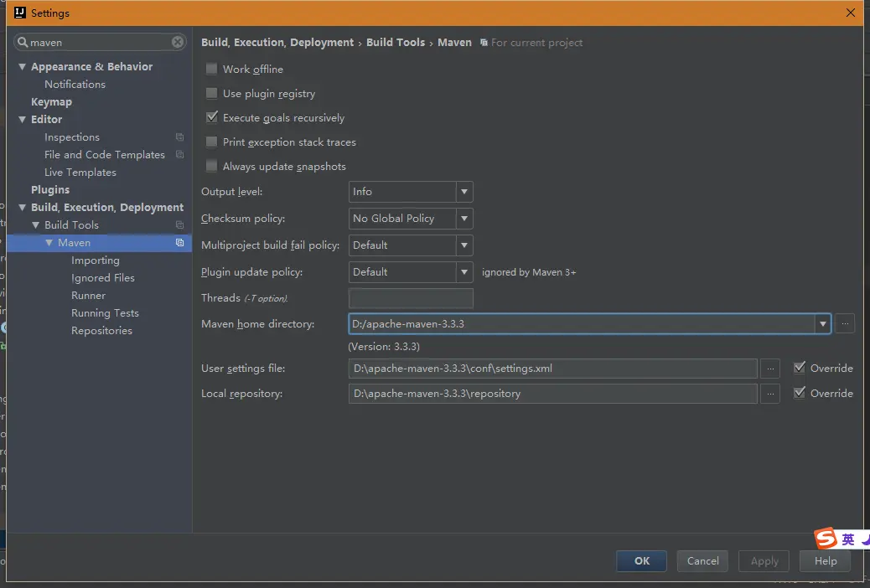Screen dimensions: 870x588
Task: Enable Work offline checkbox
Action: pyautogui.click(x=211, y=69)
